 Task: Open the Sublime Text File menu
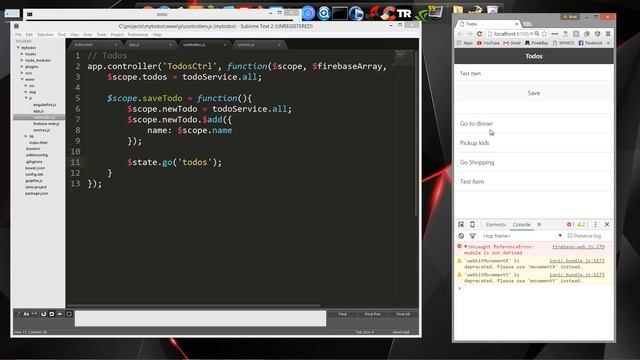18,35
